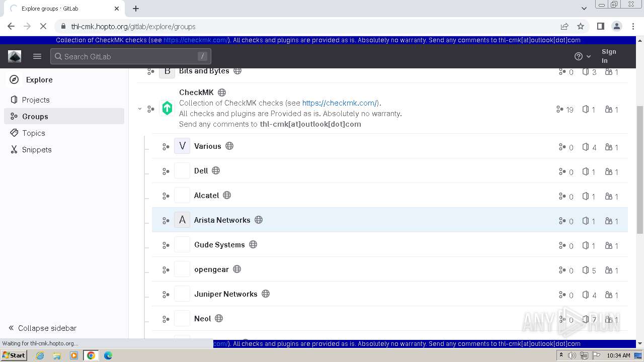Launch Internet Explorer from taskbar
This screenshot has height=362, width=644.
tap(40, 355)
